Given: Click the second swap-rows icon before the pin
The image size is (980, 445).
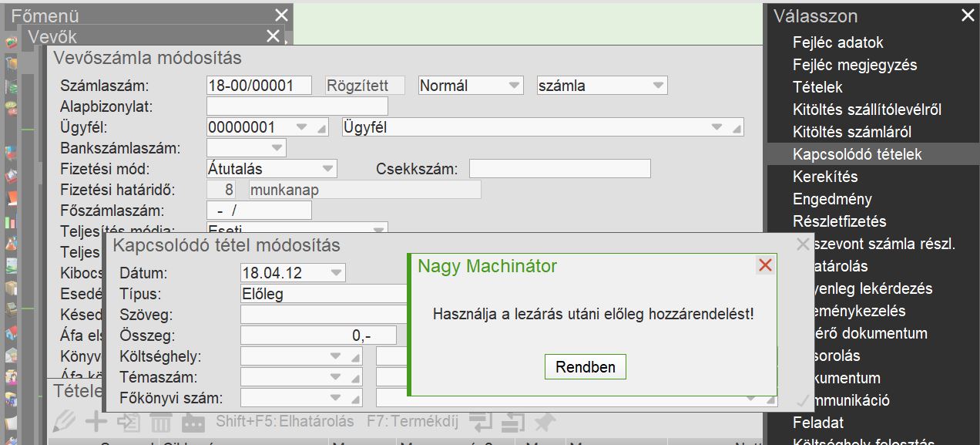Looking at the screenshot, I should point(512,421).
